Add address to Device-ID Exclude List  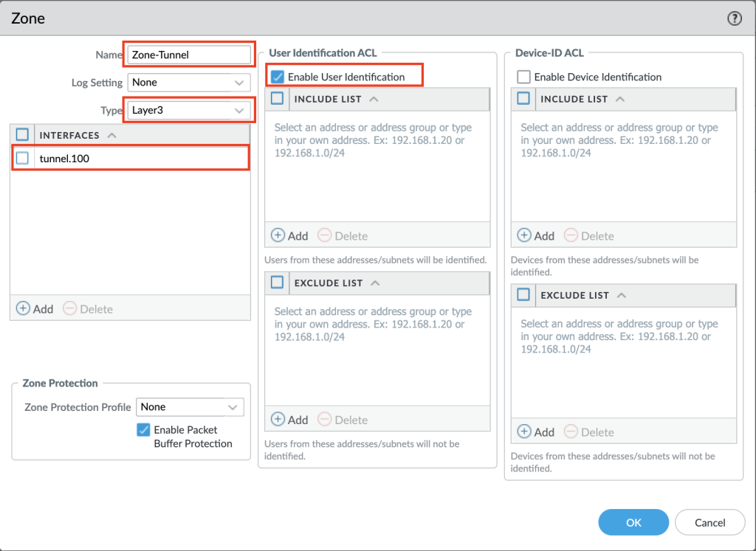(x=536, y=432)
